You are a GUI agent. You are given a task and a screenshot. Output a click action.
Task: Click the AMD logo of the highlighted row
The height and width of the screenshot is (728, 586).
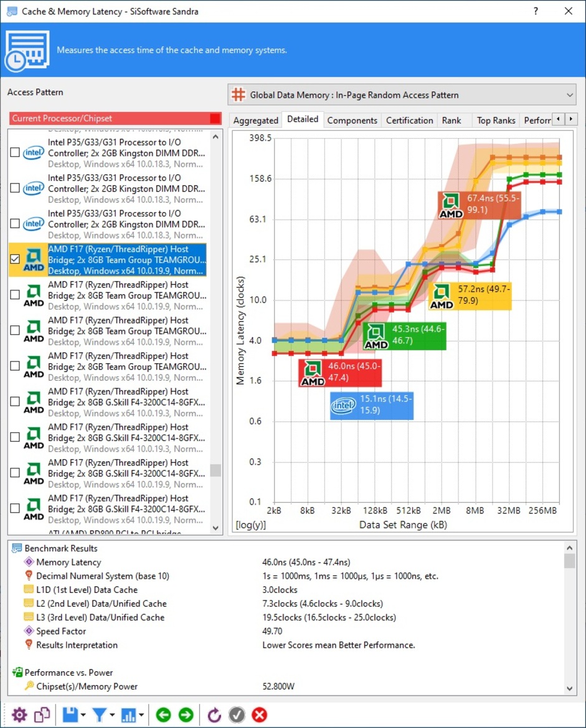(x=34, y=260)
